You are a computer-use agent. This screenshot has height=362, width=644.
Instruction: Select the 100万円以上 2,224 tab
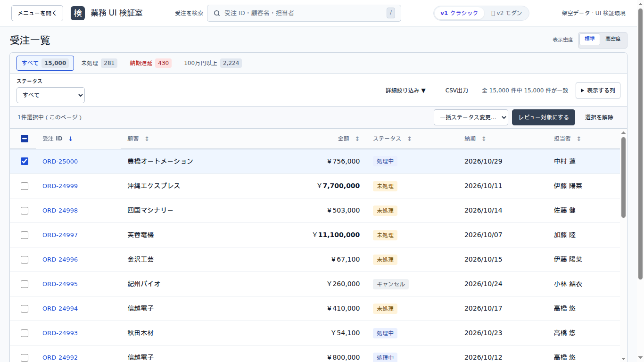(213, 63)
